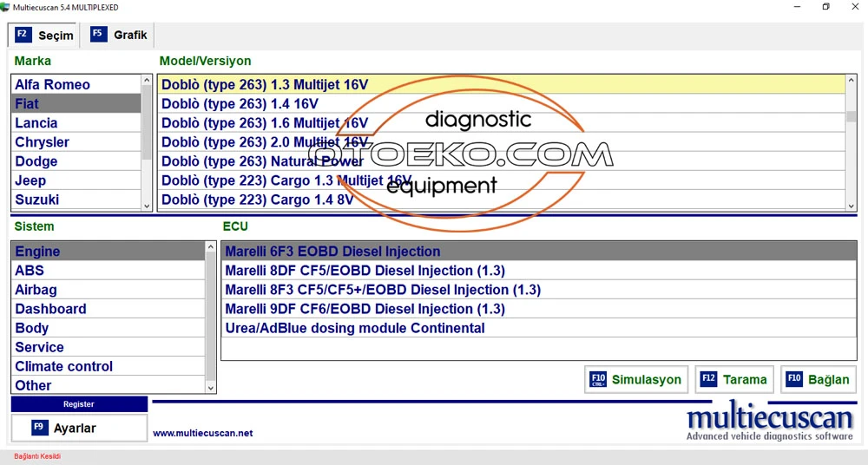Viewport: 868px width, 465px height.
Task: Select Doblò (type 263) 2.0 Multijet 16V
Action: [x=502, y=142]
